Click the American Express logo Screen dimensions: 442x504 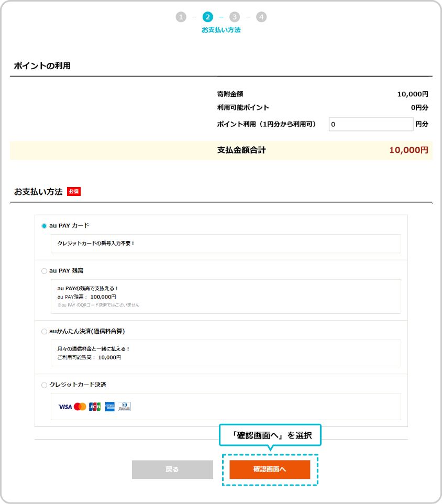[x=110, y=407]
